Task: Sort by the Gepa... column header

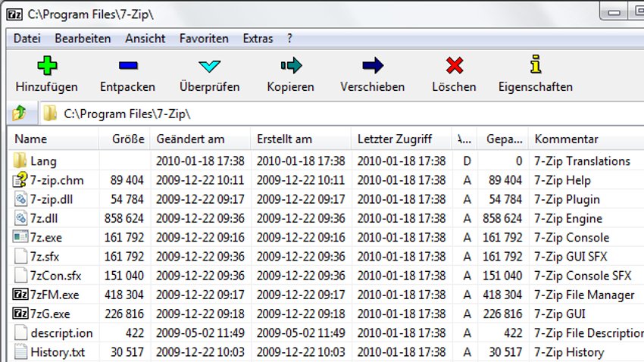Action: 503,139
